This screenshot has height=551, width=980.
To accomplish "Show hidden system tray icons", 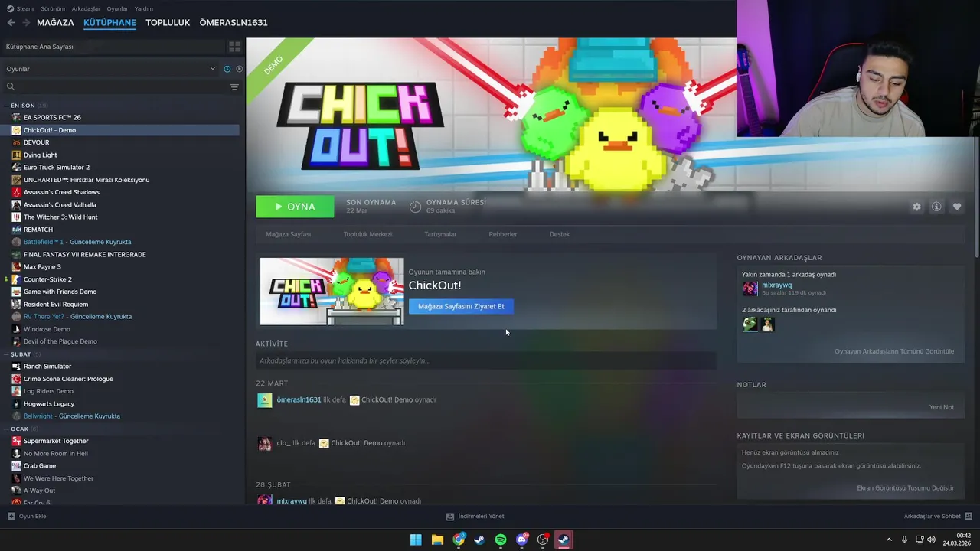I will pos(889,540).
